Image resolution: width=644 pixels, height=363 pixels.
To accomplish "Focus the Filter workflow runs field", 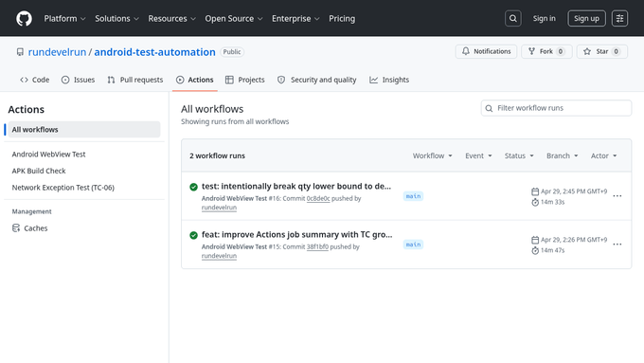I will point(556,108).
